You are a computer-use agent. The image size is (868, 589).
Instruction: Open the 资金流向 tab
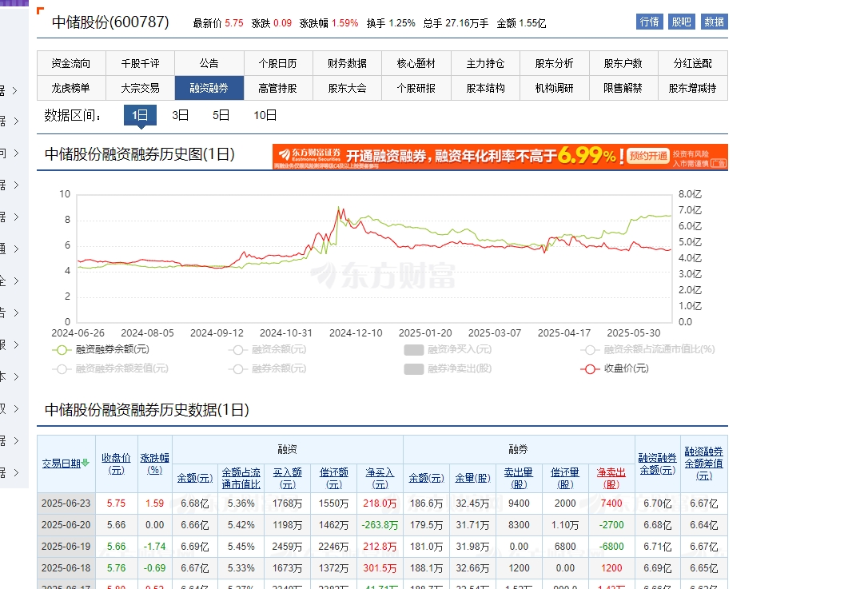71,63
